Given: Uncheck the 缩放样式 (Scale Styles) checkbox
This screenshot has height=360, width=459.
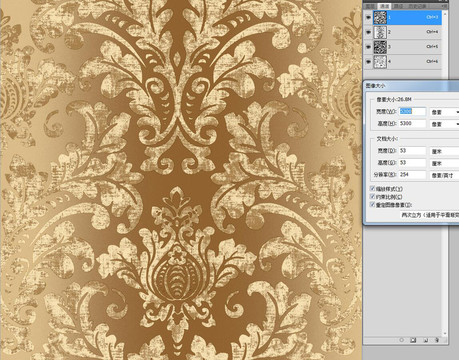Looking at the screenshot, I should (x=372, y=189).
